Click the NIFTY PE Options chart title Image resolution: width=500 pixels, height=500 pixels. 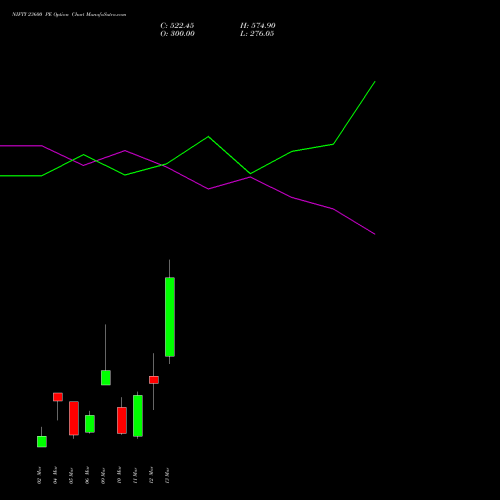pyautogui.click(x=69, y=15)
